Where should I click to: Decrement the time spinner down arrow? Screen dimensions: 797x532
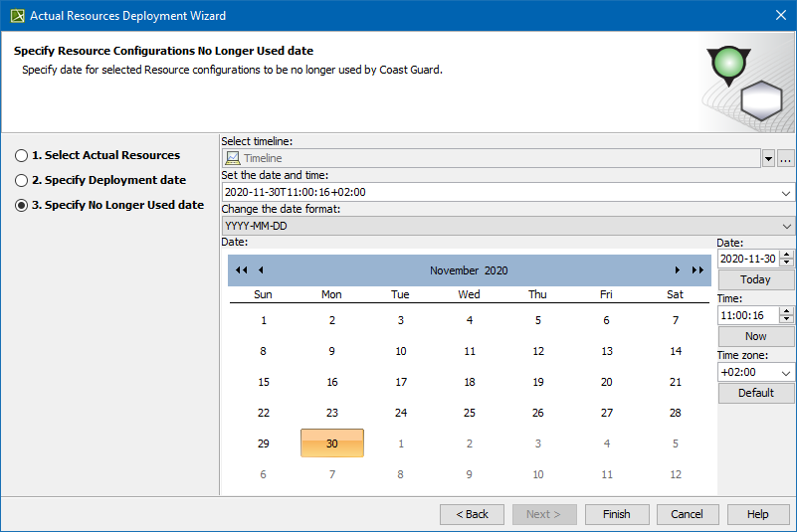point(787,319)
